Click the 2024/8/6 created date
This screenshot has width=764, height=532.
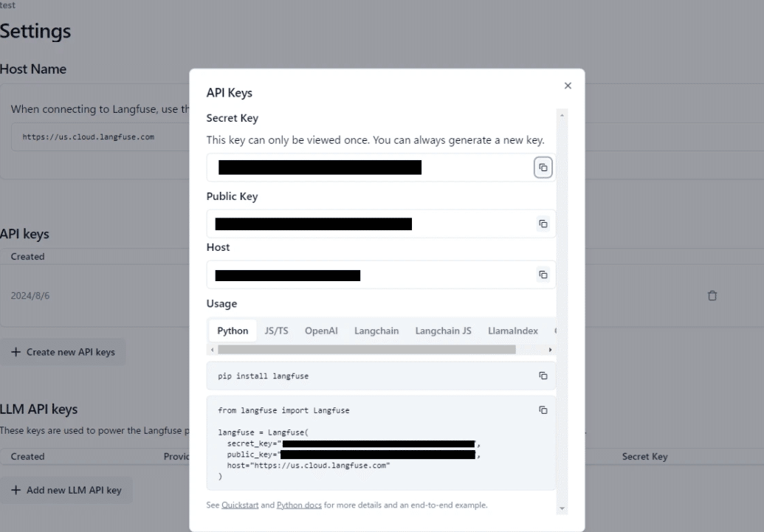[x=30, y=296]
